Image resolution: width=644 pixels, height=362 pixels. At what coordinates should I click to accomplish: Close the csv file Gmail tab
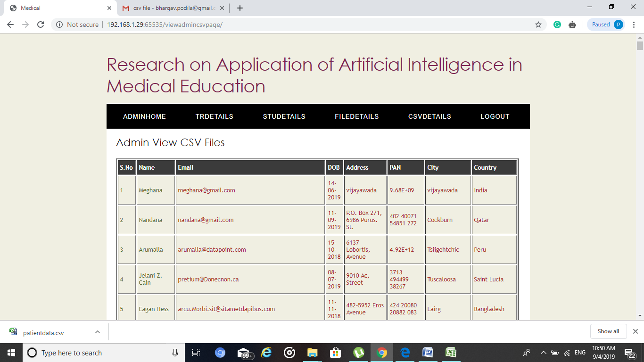[x=222, y=8]
